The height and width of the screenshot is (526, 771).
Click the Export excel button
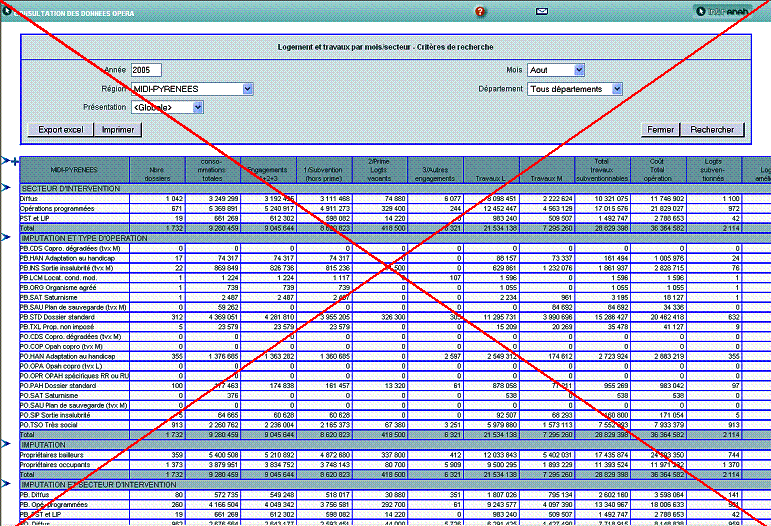tap(61, 130)
